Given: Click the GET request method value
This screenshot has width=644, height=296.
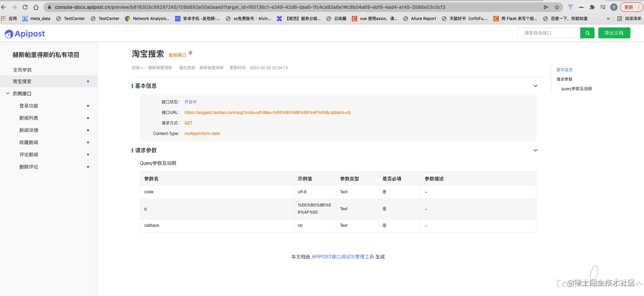Looking at the screenshot, I should tap(188, 123).
